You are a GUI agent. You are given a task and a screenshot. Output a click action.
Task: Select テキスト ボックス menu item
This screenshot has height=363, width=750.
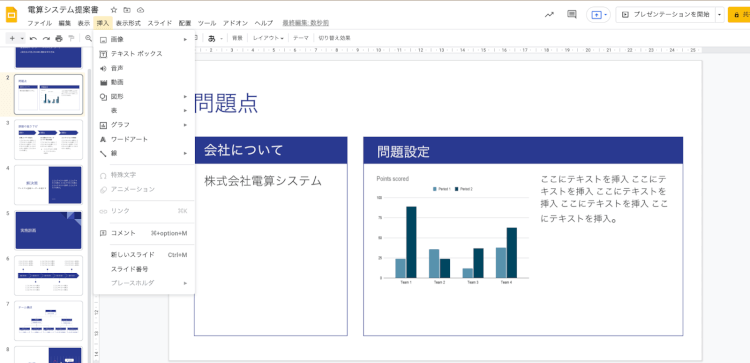click(x=144, y=54)
